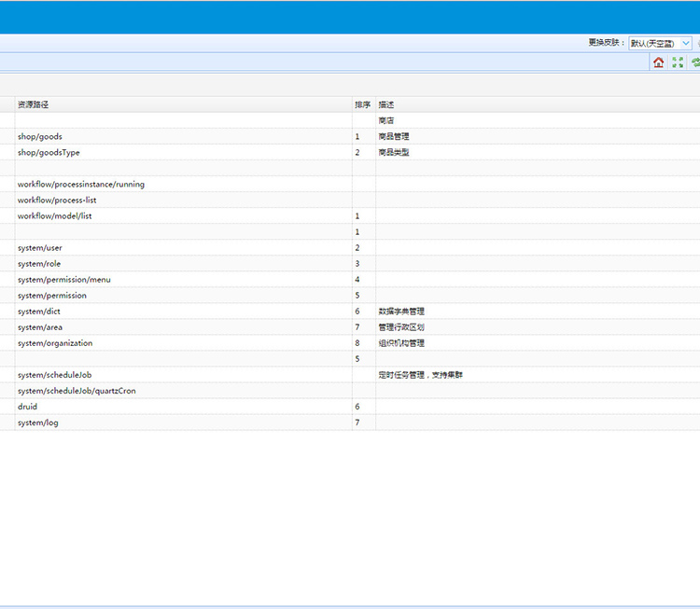The width and height of the screenshot is (700, 609).
Task: Click sort value 6 in druid row
Action: tap(357, 407)
